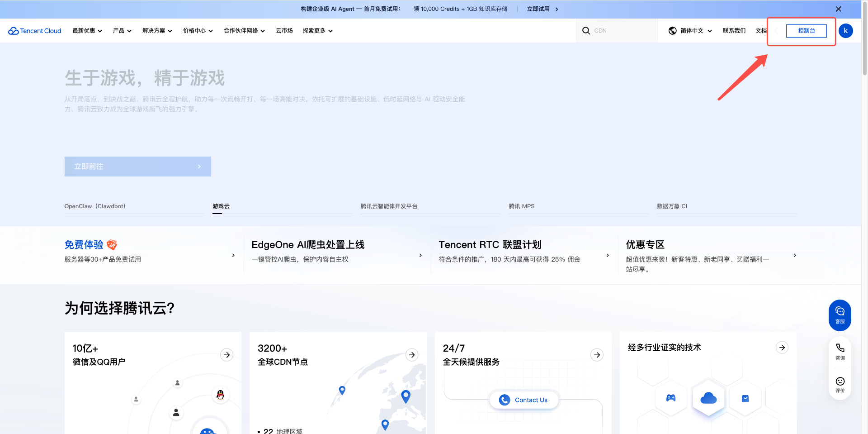The width and height of the screenshot is (868, 434).
Task: Click the search magnifier icon
Action: [x=586, y=31]
